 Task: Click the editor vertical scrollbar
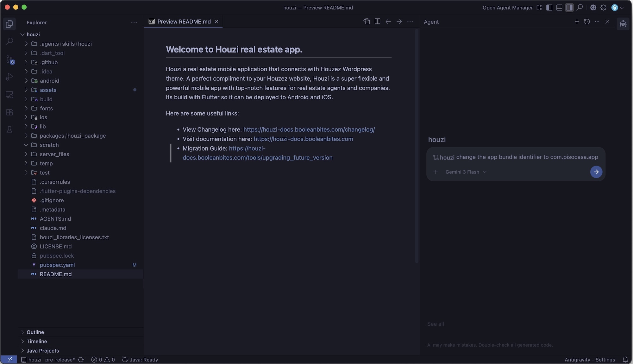(417, 146)
